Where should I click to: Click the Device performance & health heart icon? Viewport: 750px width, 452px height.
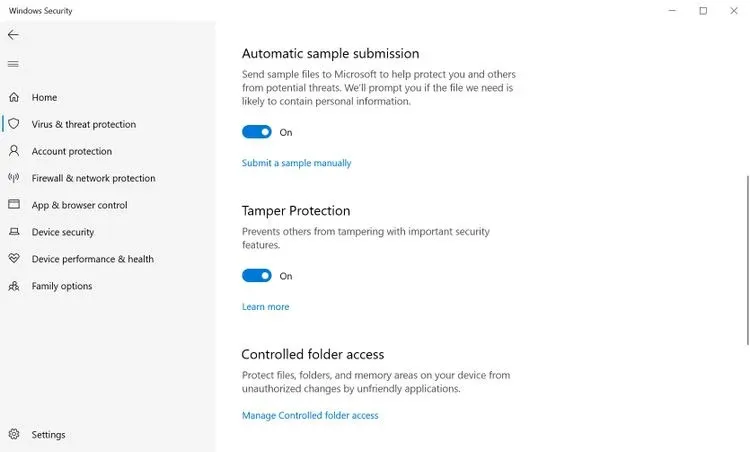(x=14, y=259)
